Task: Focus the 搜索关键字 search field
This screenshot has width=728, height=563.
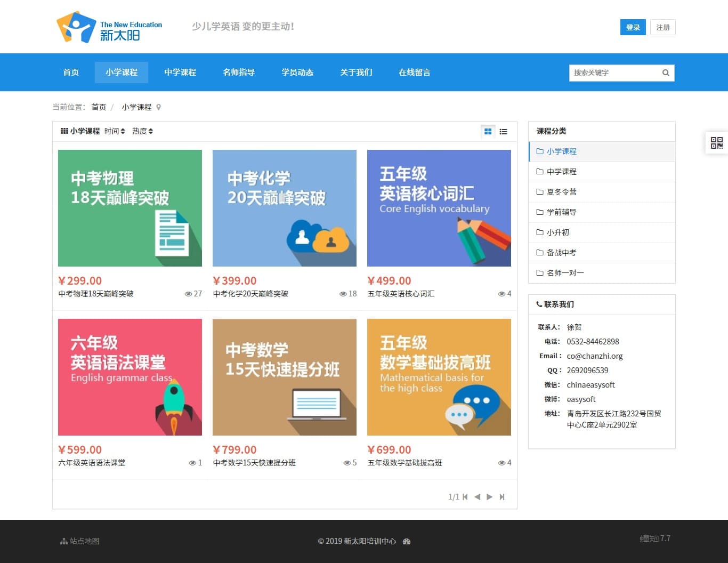Action: click(x=614, y=73)
